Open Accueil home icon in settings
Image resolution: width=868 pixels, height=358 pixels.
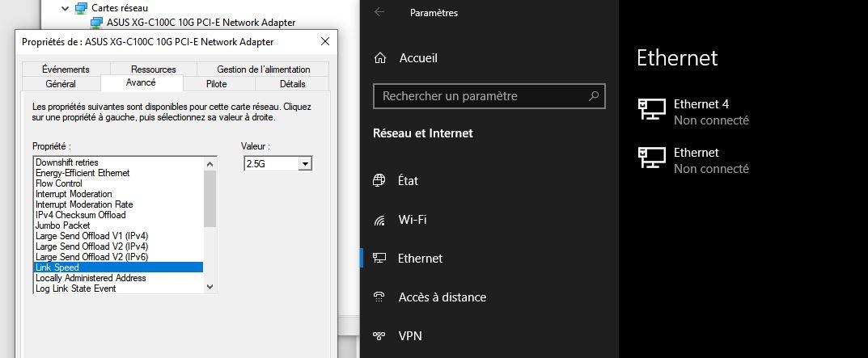click(x=379, y=58)
